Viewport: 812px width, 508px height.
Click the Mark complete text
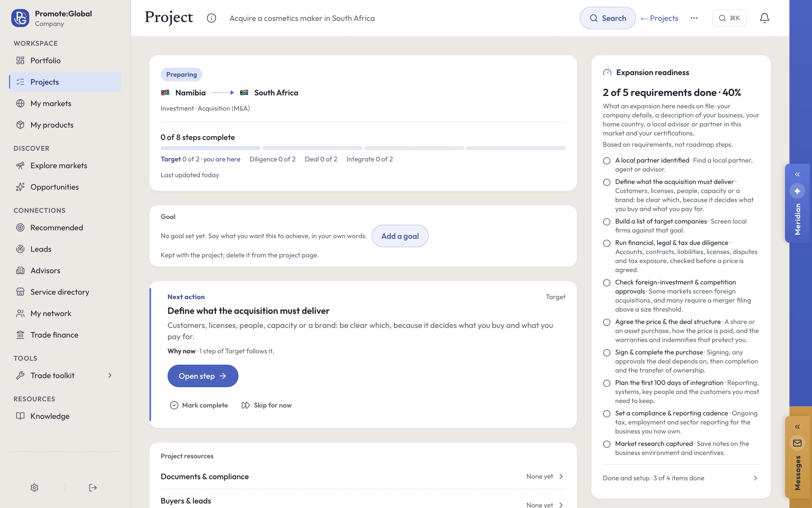coord(205,406)
